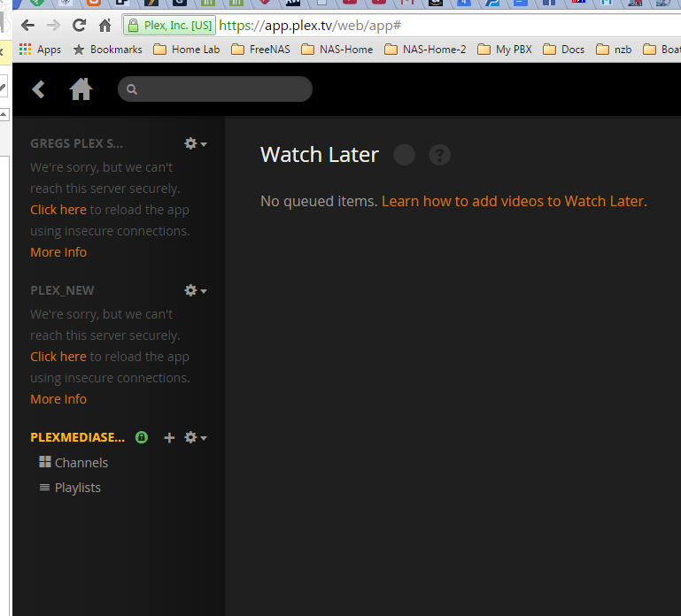Open the FreeNAS bookmarks folder

coord(260,50)
